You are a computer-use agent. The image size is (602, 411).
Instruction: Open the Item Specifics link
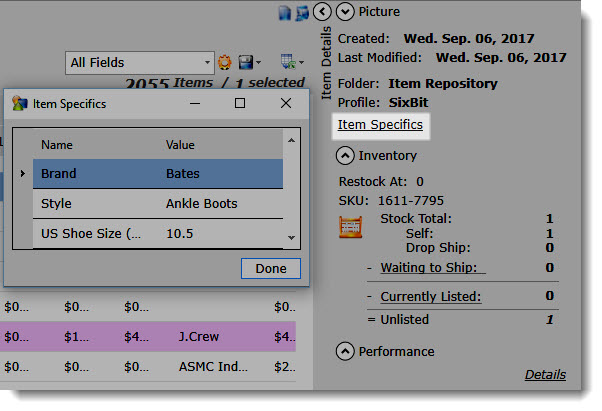pos(380,125)
